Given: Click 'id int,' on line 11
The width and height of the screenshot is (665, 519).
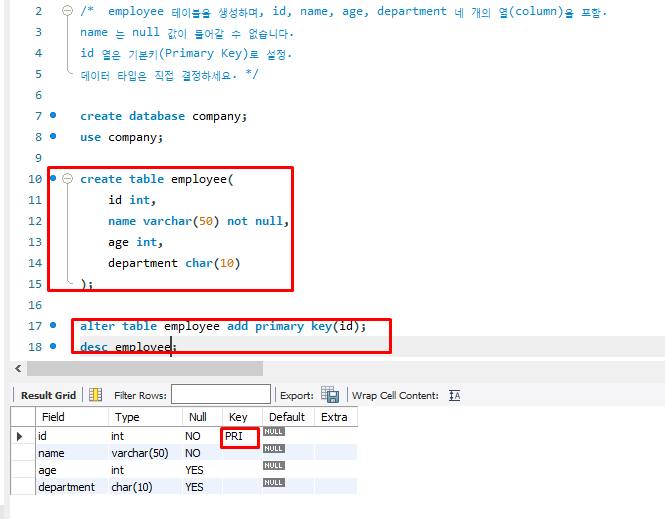Looking at the screenshot, I should [132, 200].
